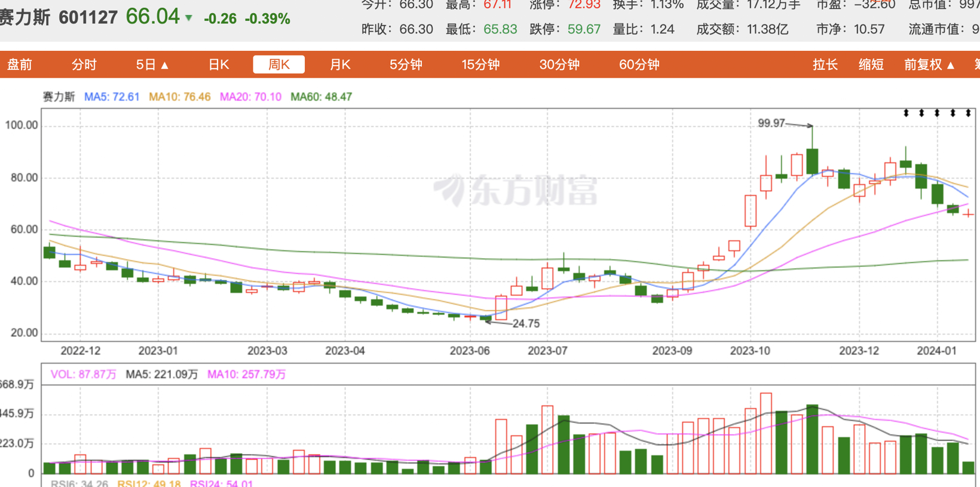
Task: Show the 30分钟 chart
Action: pos(559,65)
